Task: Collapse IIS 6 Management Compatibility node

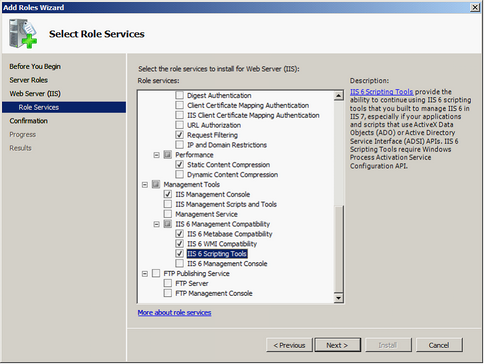Action: [156, 224]
